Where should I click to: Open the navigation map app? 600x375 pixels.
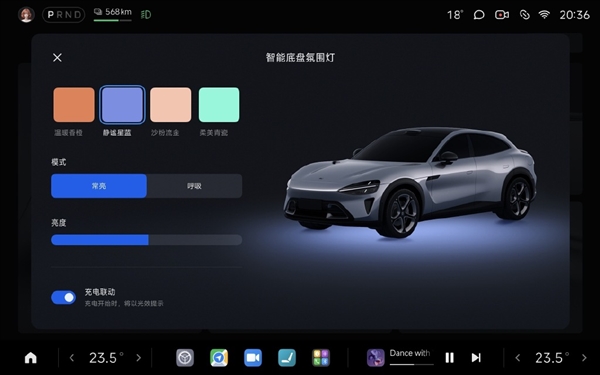coord(219,358)
